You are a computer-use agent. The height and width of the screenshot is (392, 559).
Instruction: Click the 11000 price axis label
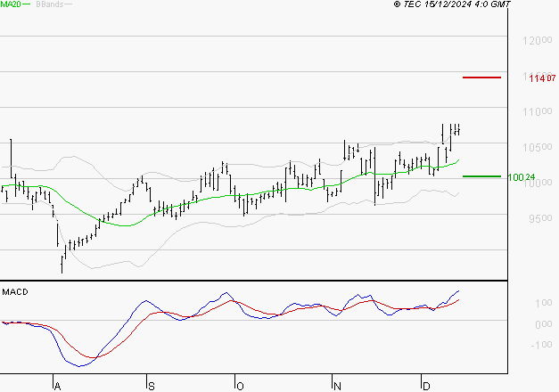[x=538, y=112]
